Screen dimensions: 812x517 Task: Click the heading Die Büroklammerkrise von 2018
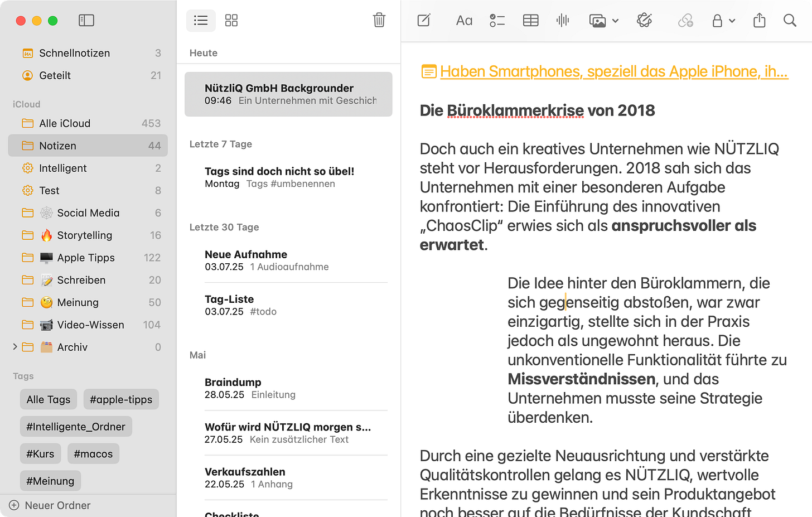pos(537,110)
